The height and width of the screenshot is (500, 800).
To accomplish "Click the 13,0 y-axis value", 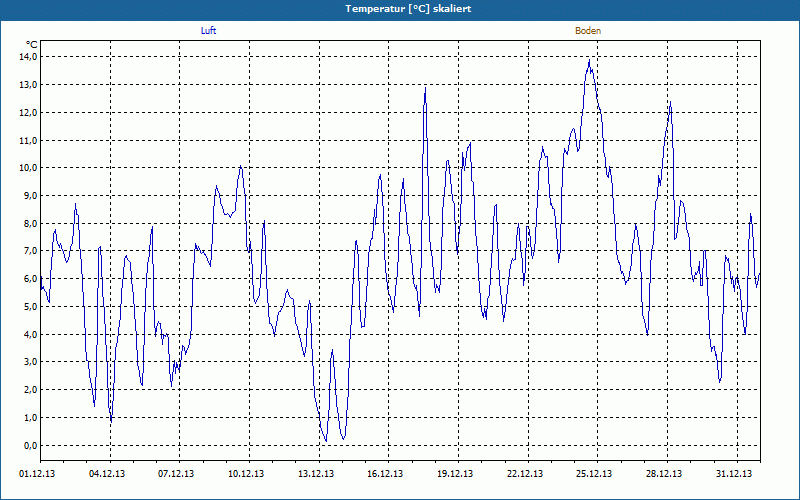I will pyautogui.click(x=29, y=84).
